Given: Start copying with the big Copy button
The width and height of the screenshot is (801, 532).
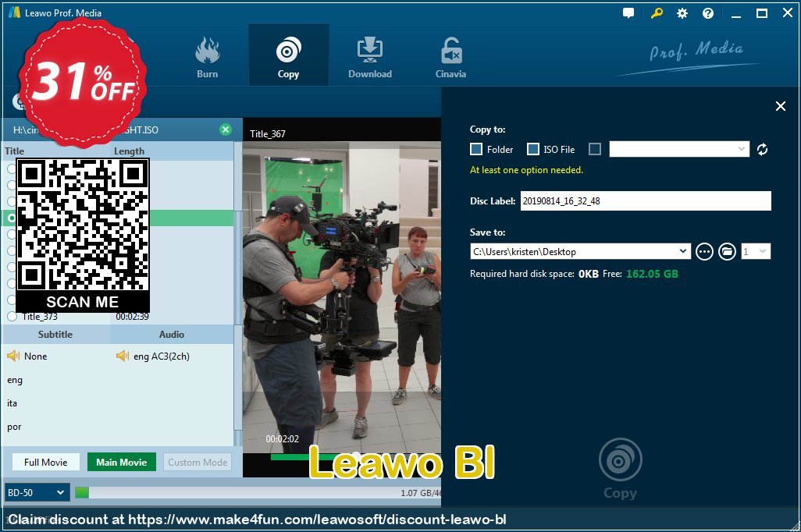Looking at the screenshot, I should pos(620,469).
